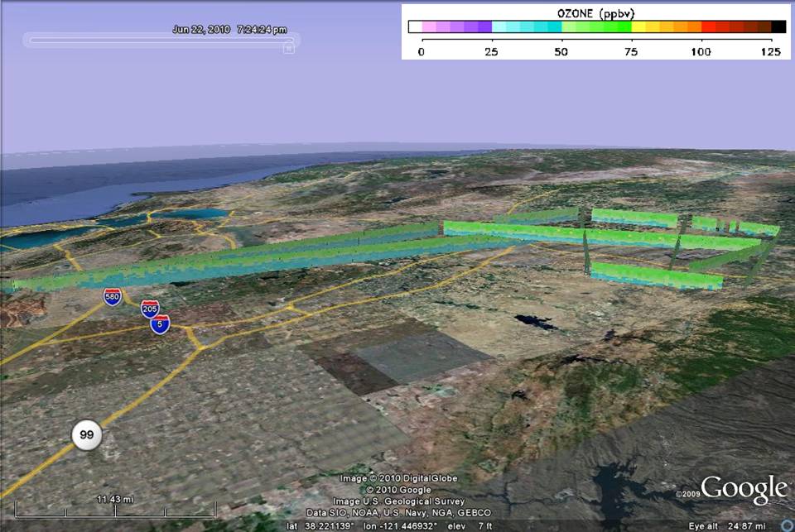Click the scale legend ruler bar
This screenshot has height=532, width=795.
pyautogui.click(x=116, y=510)
